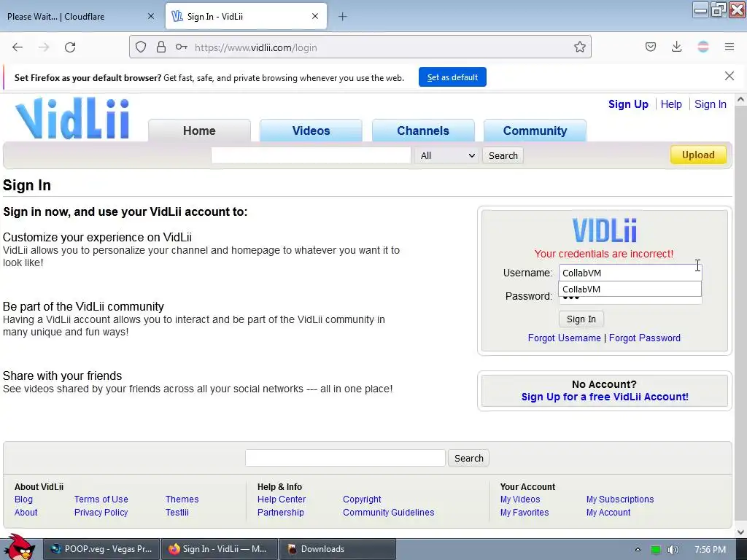This screenshot has height=560, width=747.
Task: Open the About footer link
Action: [26, 513]
